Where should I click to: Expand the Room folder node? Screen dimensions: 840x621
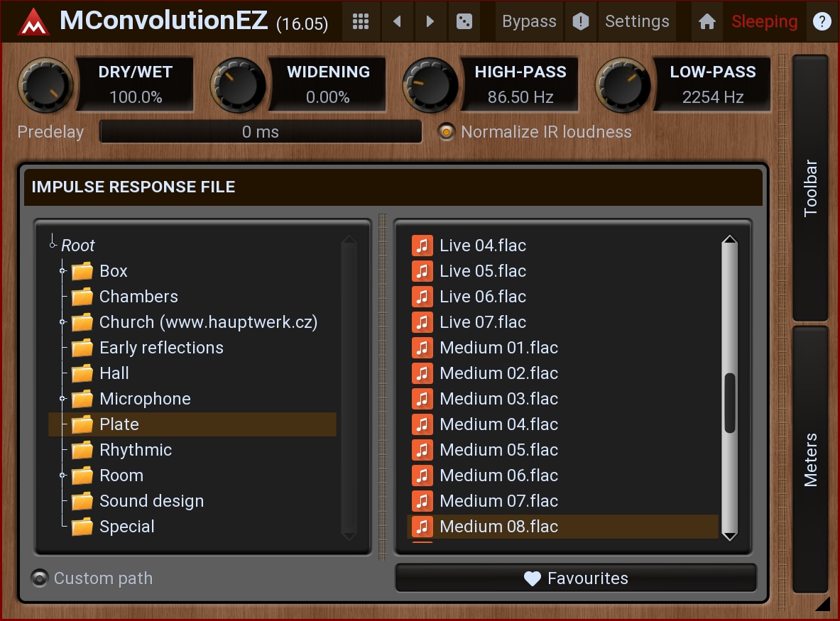click(x=62, y=476)
